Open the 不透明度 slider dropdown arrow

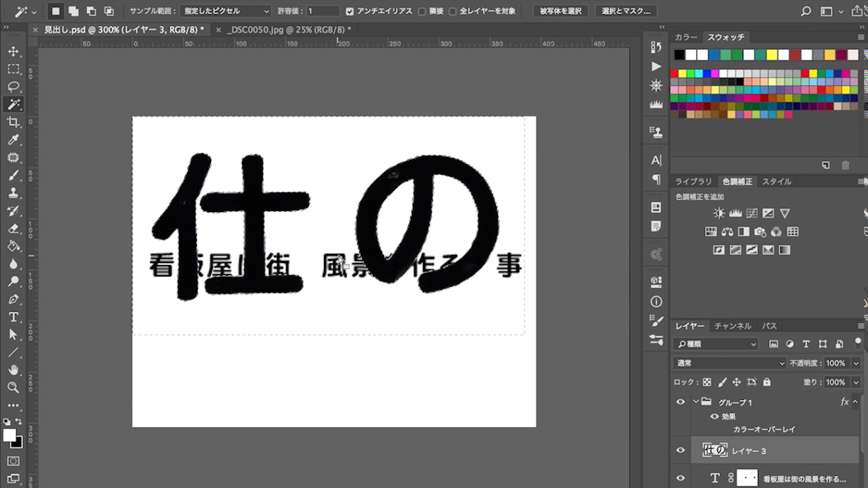pos(856,363)
